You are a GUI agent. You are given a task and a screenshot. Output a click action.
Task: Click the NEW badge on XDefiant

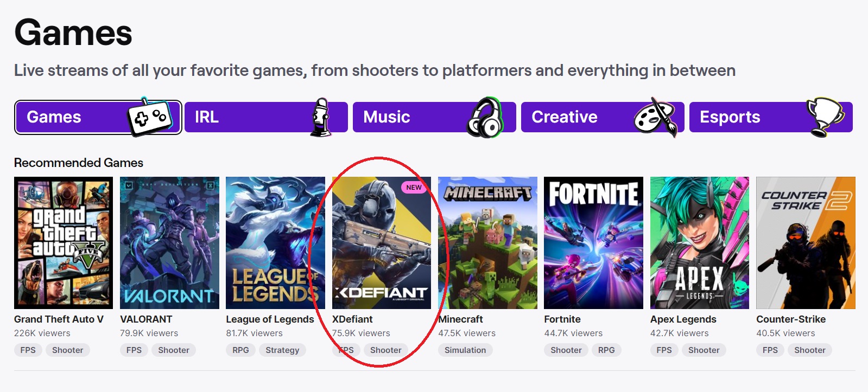coord(414,188)
